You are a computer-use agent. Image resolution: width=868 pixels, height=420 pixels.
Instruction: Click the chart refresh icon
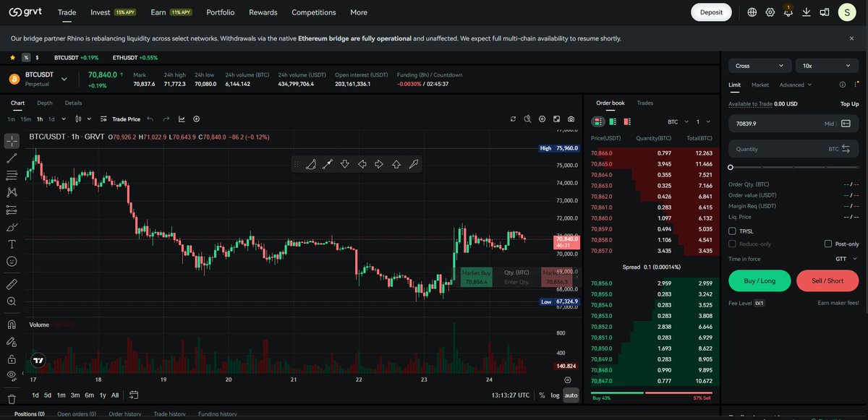514,119
